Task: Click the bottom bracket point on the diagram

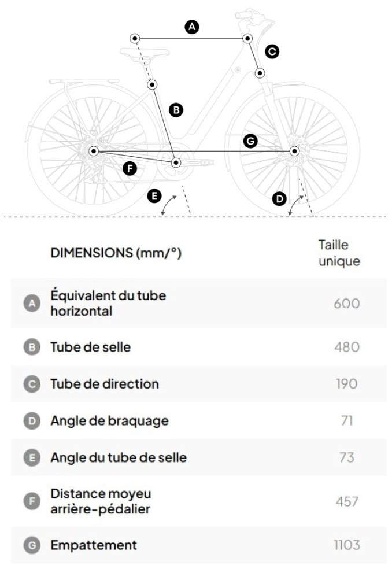Action: (x=176, y=162)
